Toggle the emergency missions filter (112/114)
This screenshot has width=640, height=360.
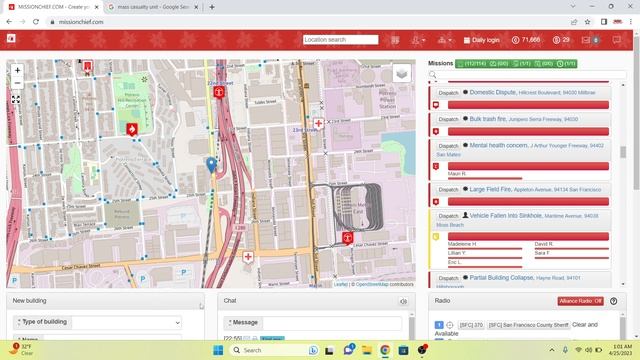click(471, 64)
